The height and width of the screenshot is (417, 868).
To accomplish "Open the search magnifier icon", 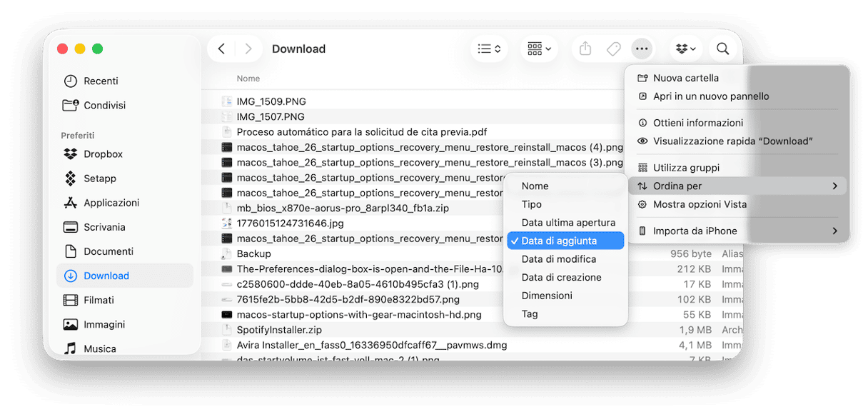I will coord(722,49).
